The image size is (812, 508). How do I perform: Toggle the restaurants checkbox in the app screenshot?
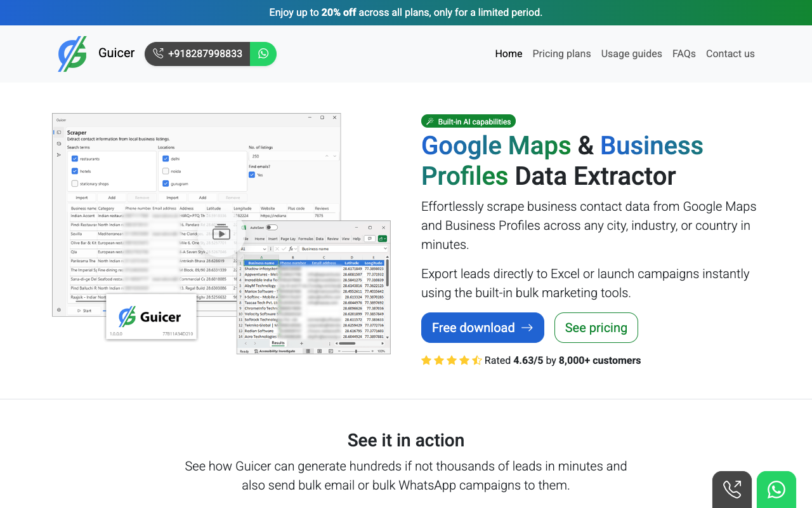(x=75, y=159)
